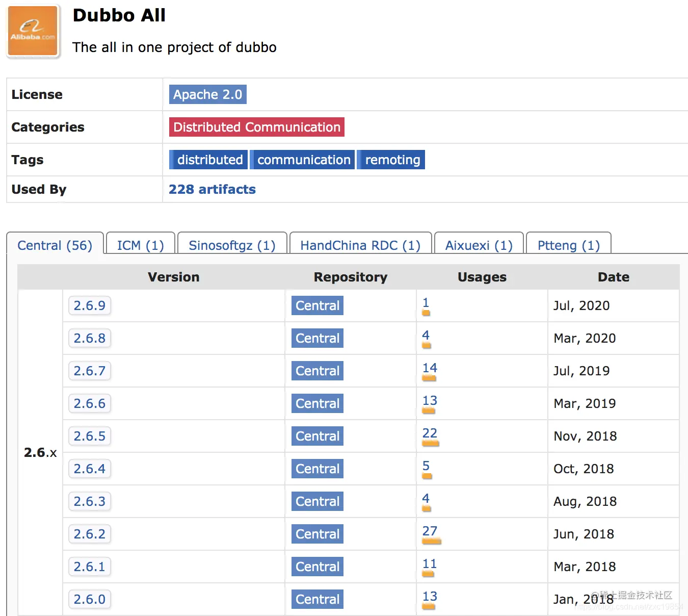The width and height of the screenshot is (688, 616).
Task: Click the Usages column header
Action: (482, 277)
